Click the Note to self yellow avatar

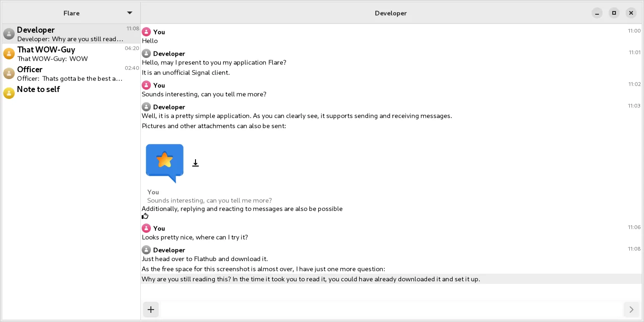[9, 93]
